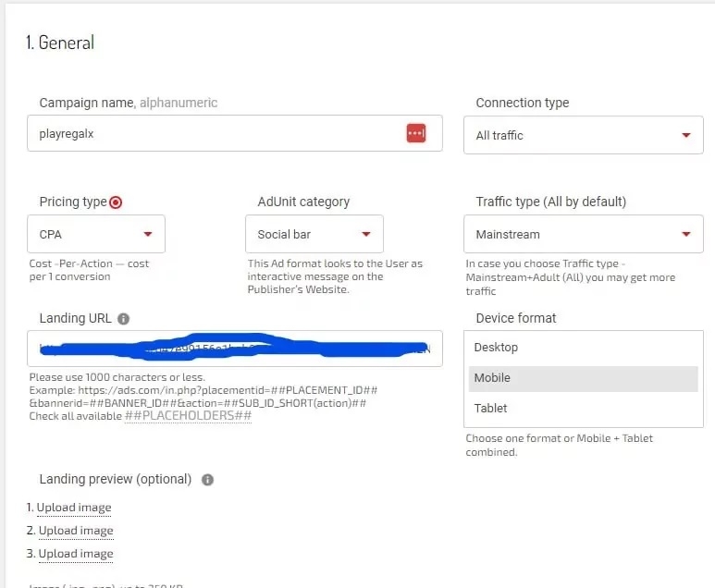Image resolution: width=715 pixels, height=588 pixels.
Task: Click the third Upload image link
Action: click(76, 554)
